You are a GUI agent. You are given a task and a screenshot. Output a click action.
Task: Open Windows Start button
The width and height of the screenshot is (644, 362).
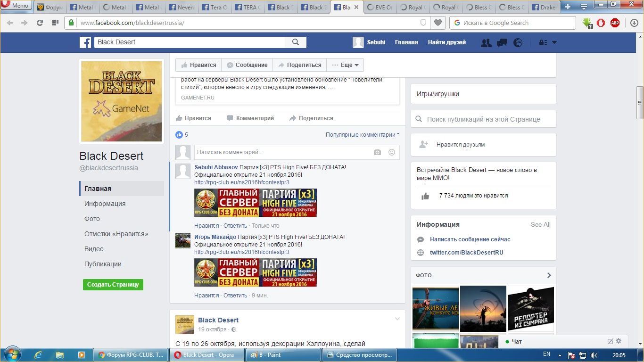[x=12, y=354]
